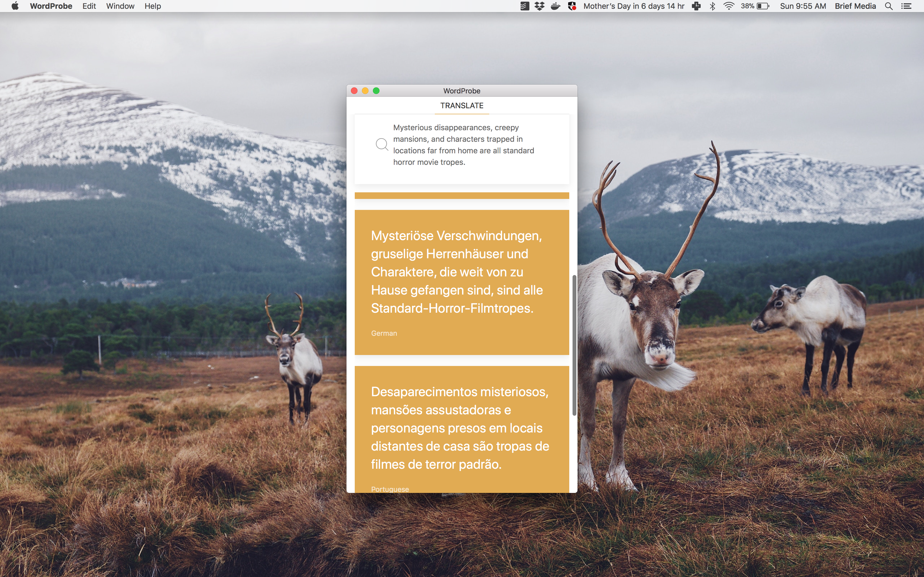Image resolution: width=924 pixels, height=577 pixels.
Task: Open the Edit menu
Action: pyautogui.click(x=89, y=6)
